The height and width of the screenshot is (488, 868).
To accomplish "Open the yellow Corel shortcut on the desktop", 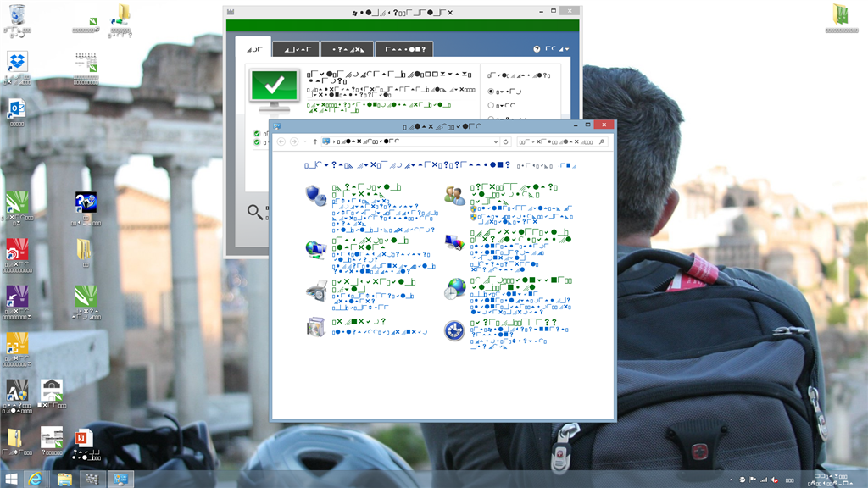I will point(17,343).
